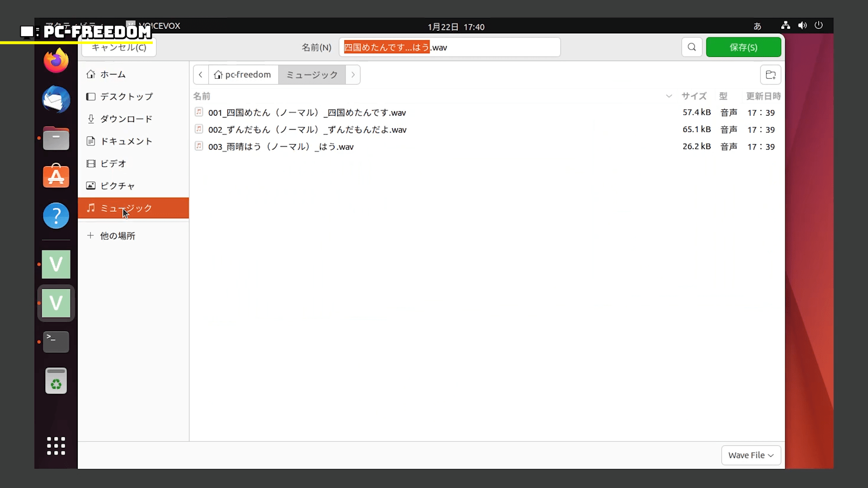Open the Trash icon in dock
Screen dimensions: 868x488
click(x=56, y=380)
